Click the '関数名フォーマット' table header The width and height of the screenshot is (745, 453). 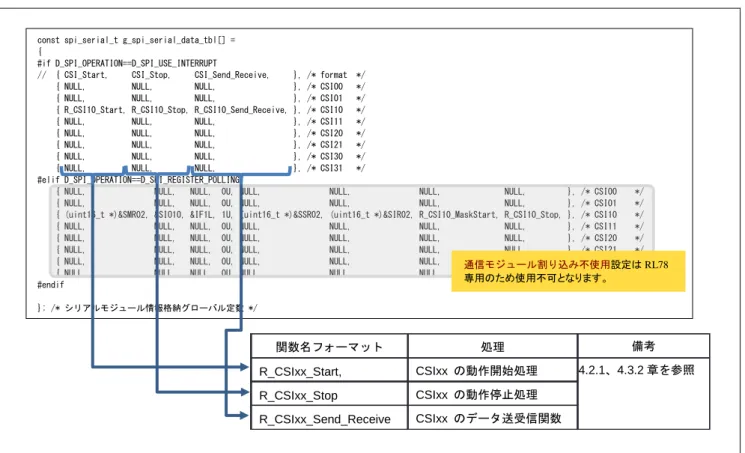click(329, 347)
